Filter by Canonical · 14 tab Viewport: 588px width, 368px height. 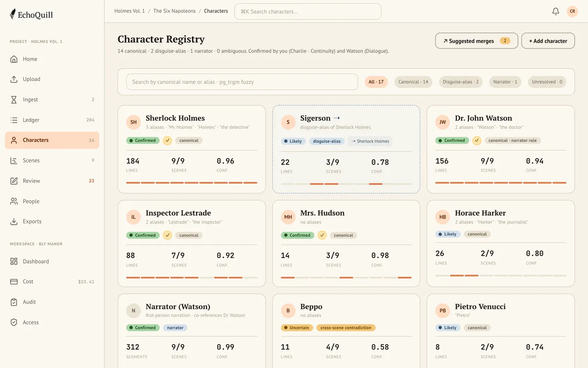pyautogui.click(x=413, y=82)
